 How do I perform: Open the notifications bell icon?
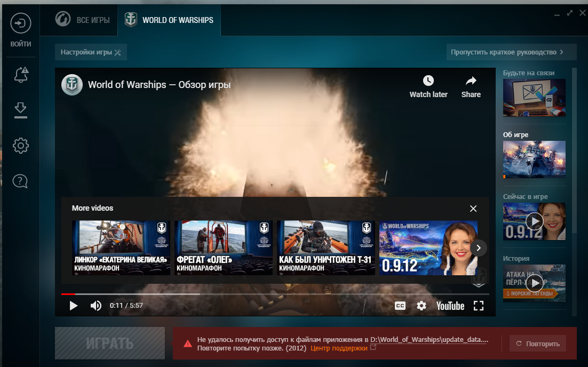tap(21, 75)
